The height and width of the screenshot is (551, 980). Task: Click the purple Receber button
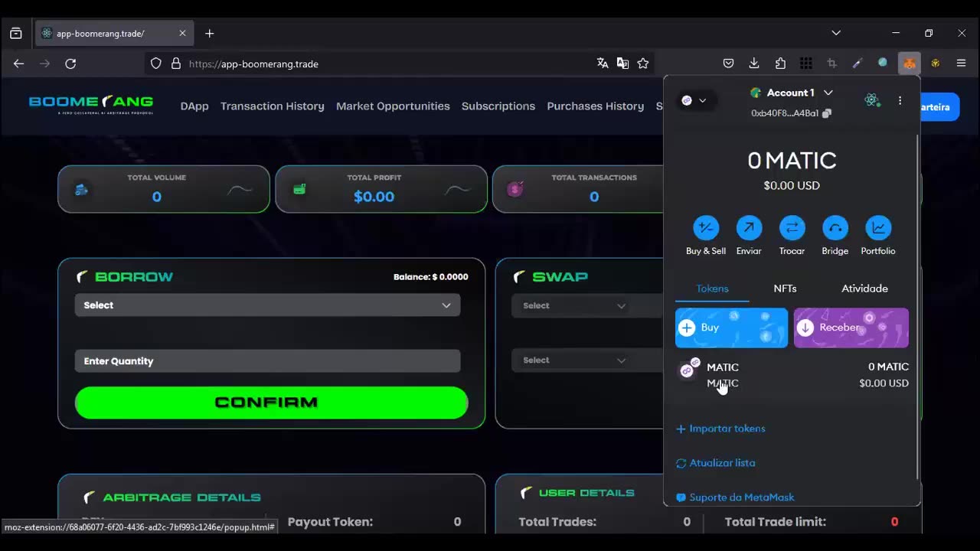[x=851, y=328]
